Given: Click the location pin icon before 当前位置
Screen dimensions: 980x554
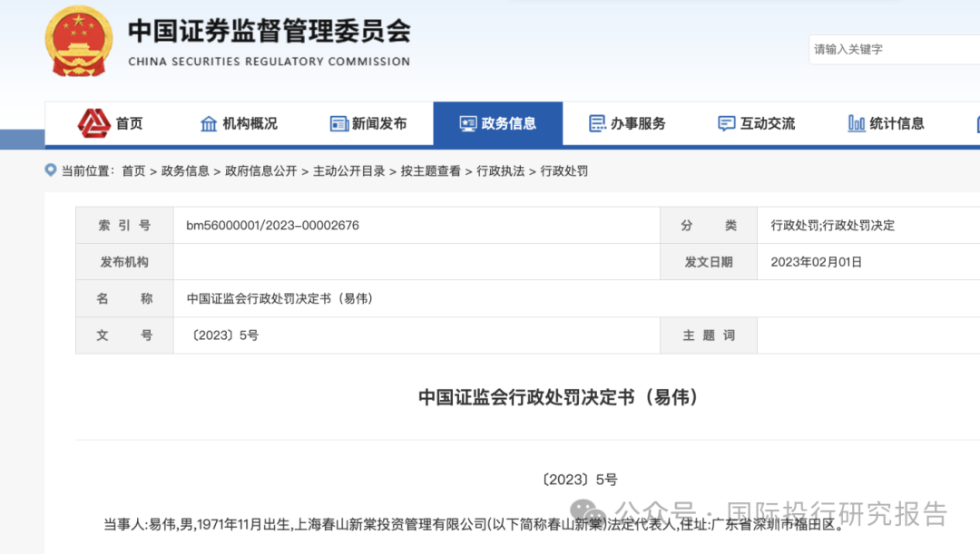Looking at the screenshot, I should pos(51,170).
